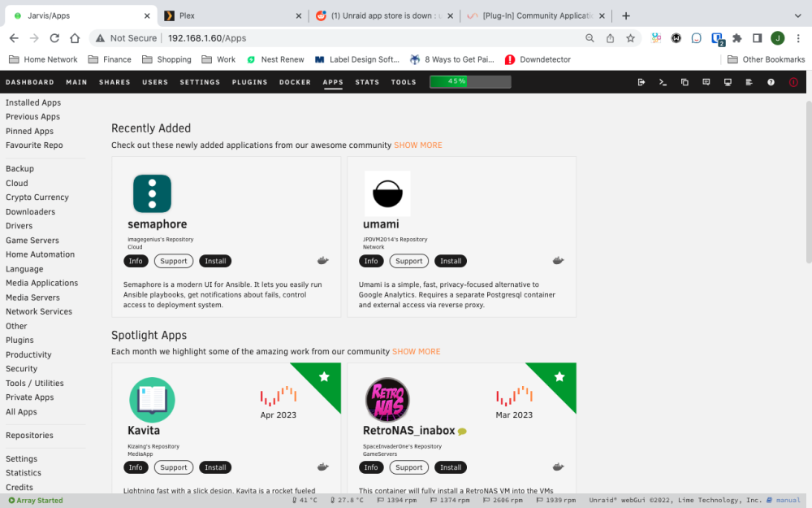Click the docker whale icon on umami card

click(558, 260)
